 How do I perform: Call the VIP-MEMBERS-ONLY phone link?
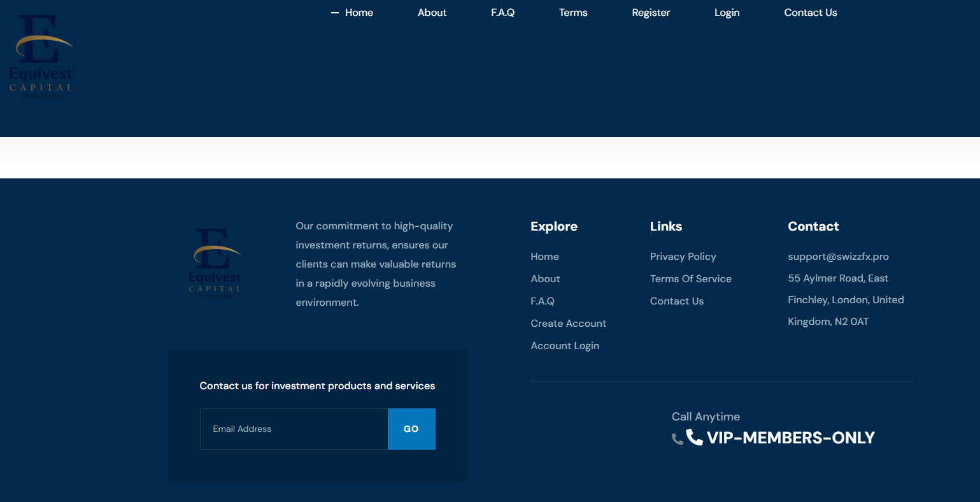(790, 438)
